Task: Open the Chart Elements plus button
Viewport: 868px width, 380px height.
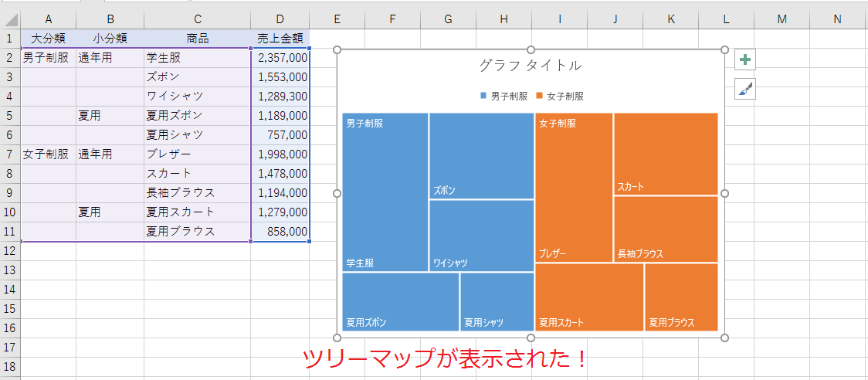Action: (x=745, y=59)
